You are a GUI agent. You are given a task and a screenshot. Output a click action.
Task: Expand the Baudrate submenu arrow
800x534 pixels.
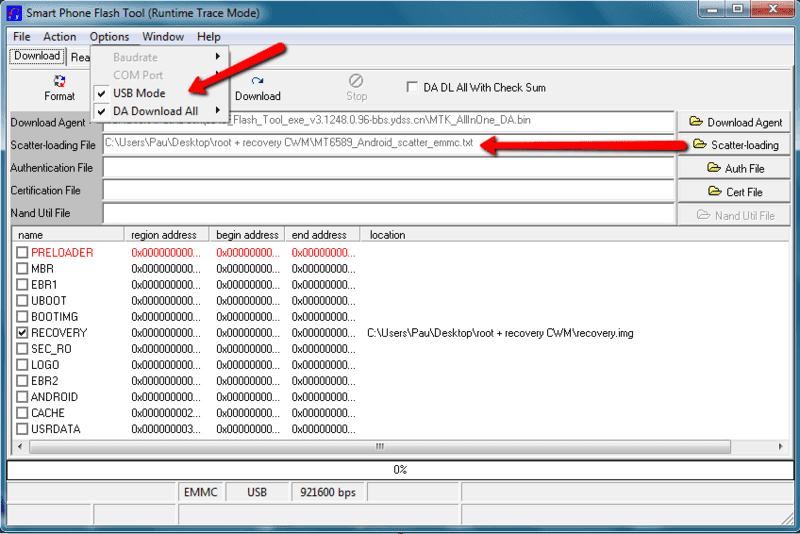(x=218, y=57)
